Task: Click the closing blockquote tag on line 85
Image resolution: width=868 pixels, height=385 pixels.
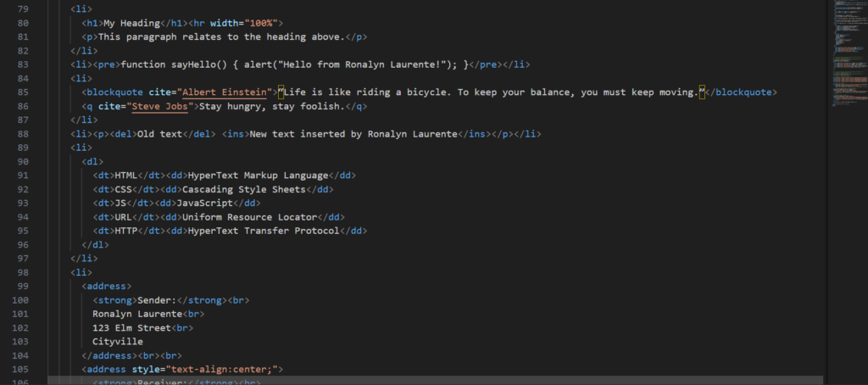Action: (x=742, y=92)
